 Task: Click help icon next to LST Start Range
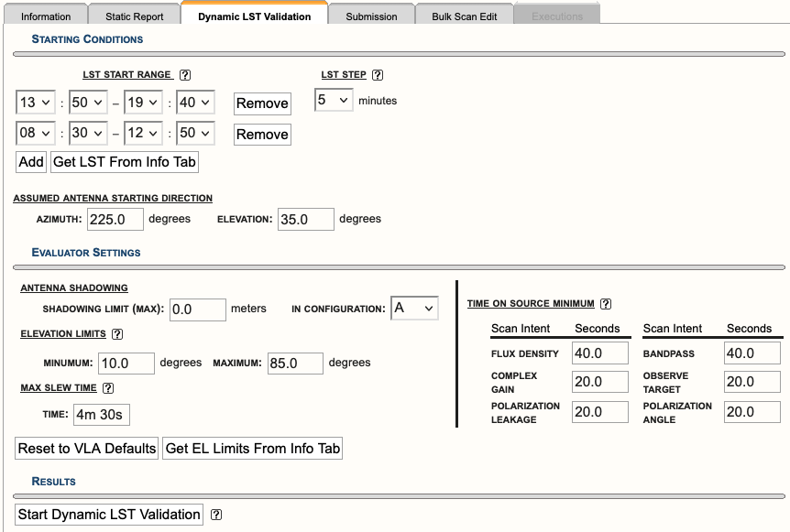[x=185, y=76]
